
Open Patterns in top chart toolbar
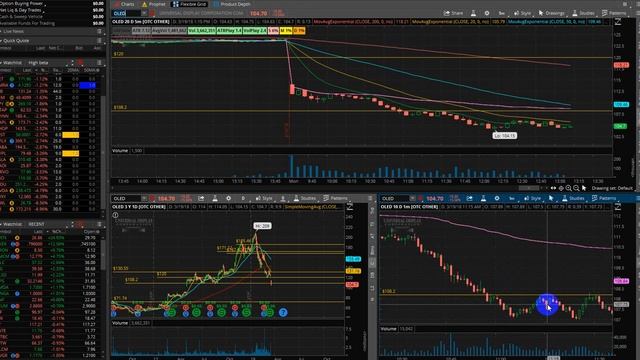point(613,13)
